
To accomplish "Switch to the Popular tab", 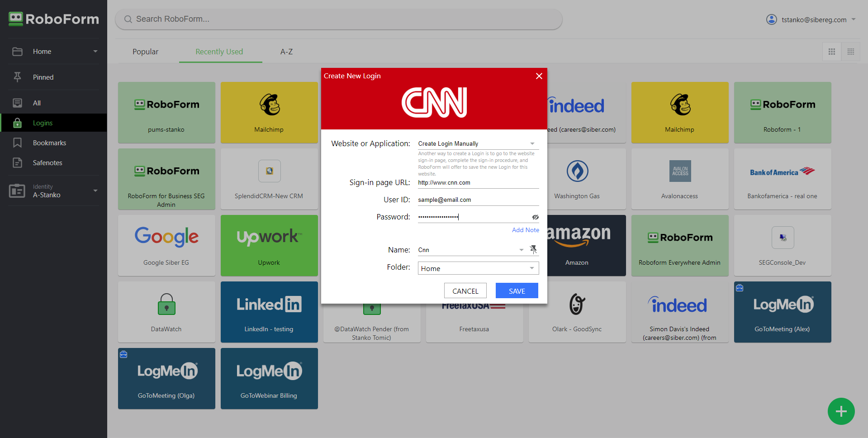I will (145, 52).
